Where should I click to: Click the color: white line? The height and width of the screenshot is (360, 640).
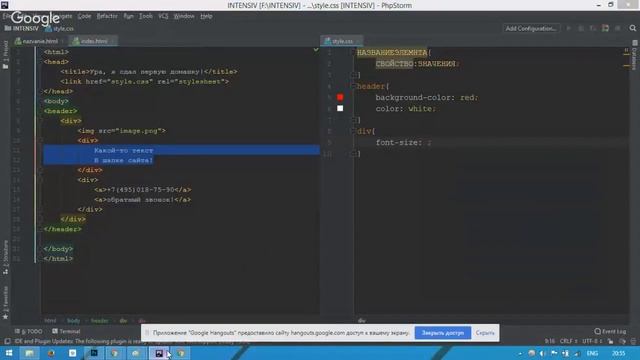tap(405, 109)
